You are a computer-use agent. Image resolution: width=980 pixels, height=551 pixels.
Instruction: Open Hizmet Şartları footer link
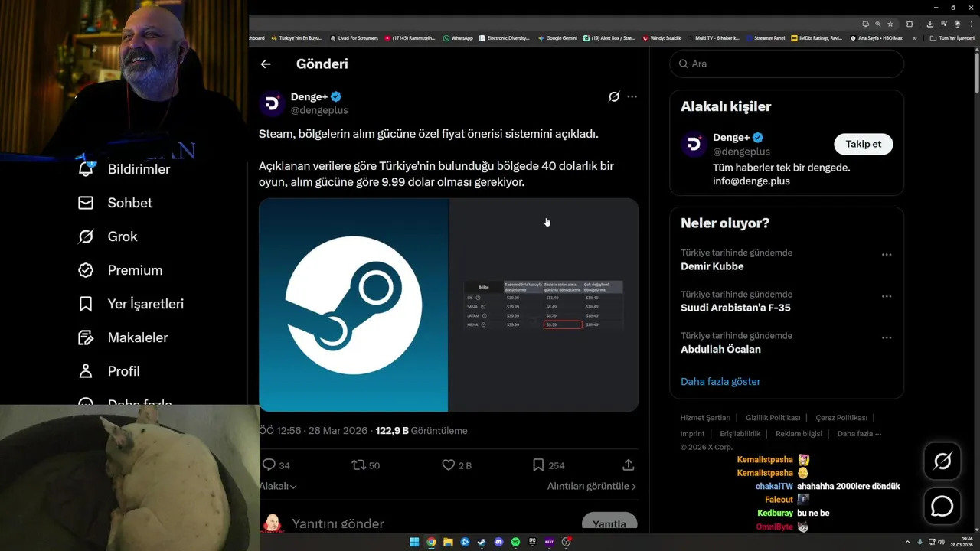click(705, 418)
